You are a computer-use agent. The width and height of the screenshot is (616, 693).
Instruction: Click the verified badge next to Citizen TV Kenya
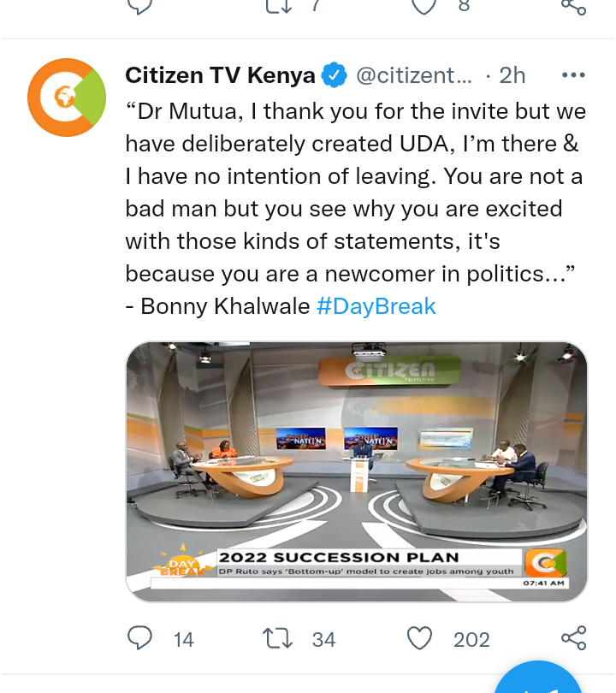coord(334,75)
